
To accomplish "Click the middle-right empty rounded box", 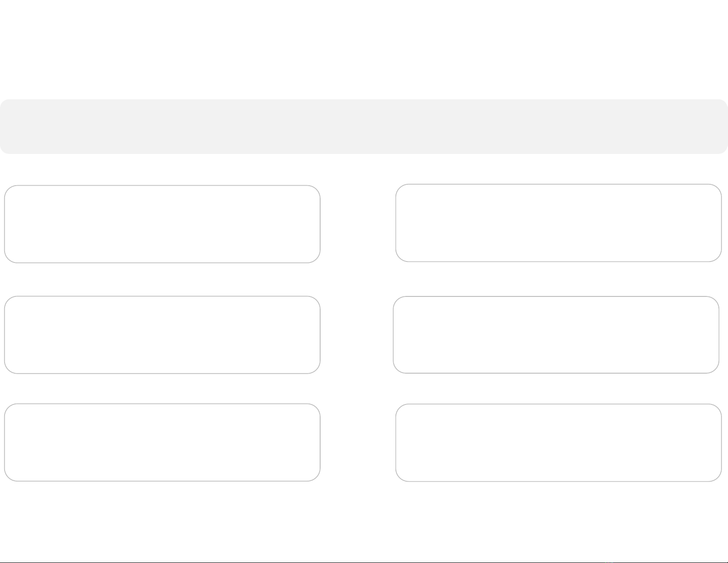I will coord(556,335).
